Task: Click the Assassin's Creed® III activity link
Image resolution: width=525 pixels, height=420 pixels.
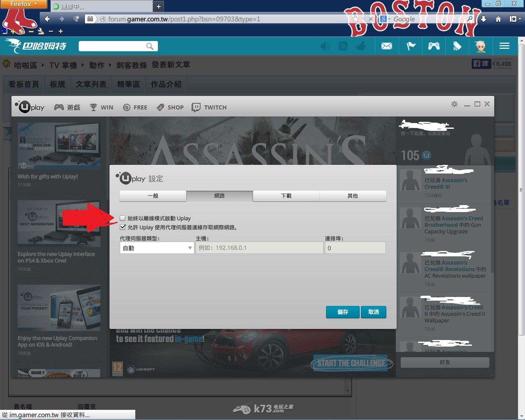Action: [446, 183]
